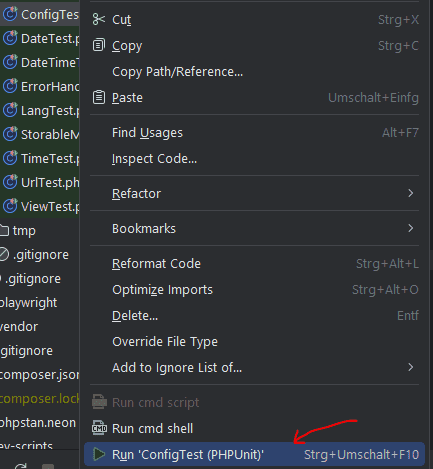The image size is (433, 469).
Task: Click the green play icon for Run ConfigTest
Action: click(x=99, y=454)
